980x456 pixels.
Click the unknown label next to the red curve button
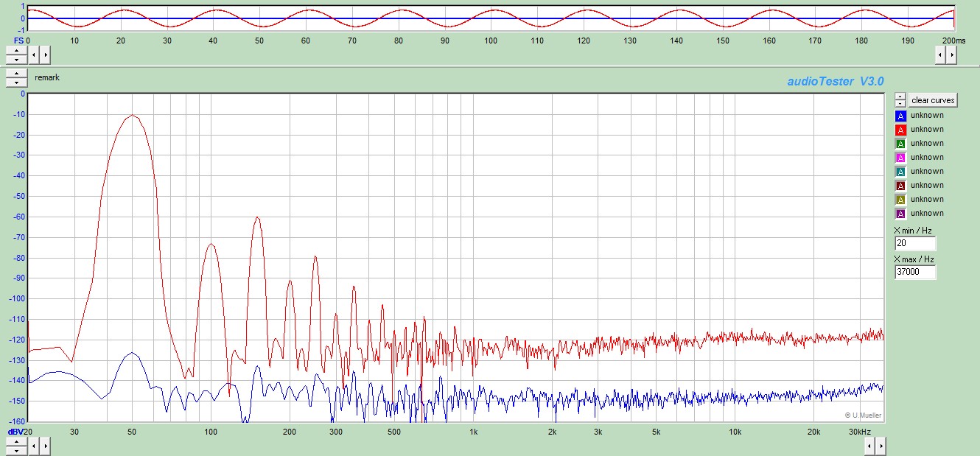pos(927,130)
